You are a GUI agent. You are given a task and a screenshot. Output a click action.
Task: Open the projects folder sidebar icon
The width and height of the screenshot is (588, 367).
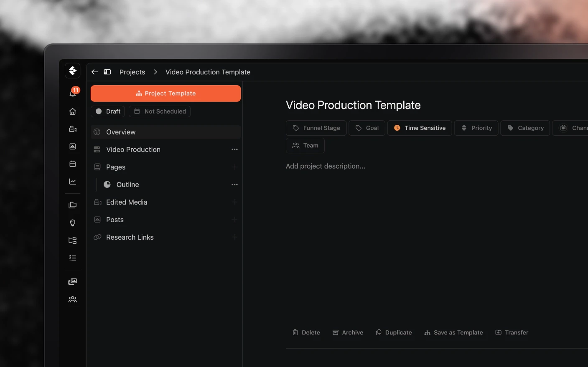tap(73, 205)
